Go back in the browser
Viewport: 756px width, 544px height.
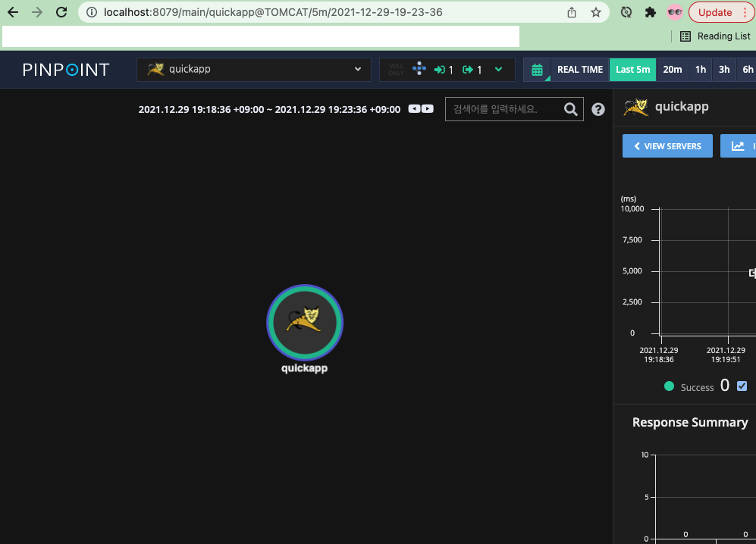(13, 13)
